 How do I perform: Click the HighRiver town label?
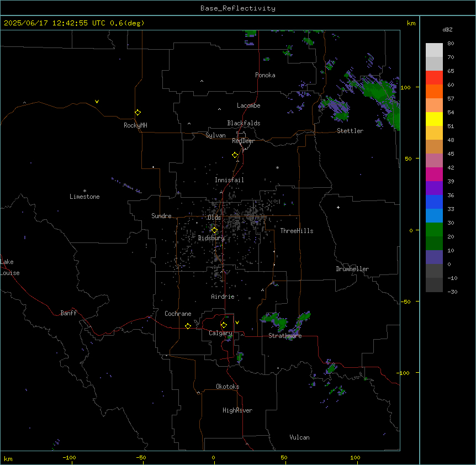pos(237,410)
